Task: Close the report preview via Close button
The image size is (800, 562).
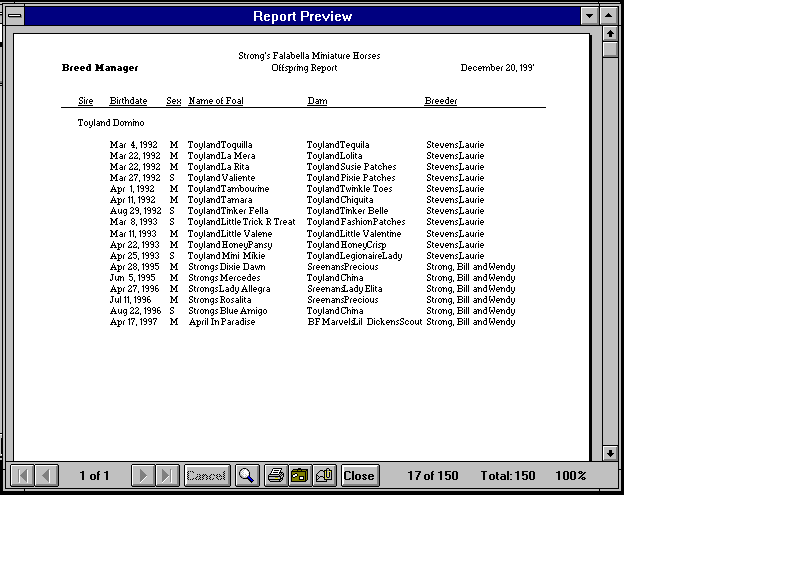Action: [x=359, y=476]
